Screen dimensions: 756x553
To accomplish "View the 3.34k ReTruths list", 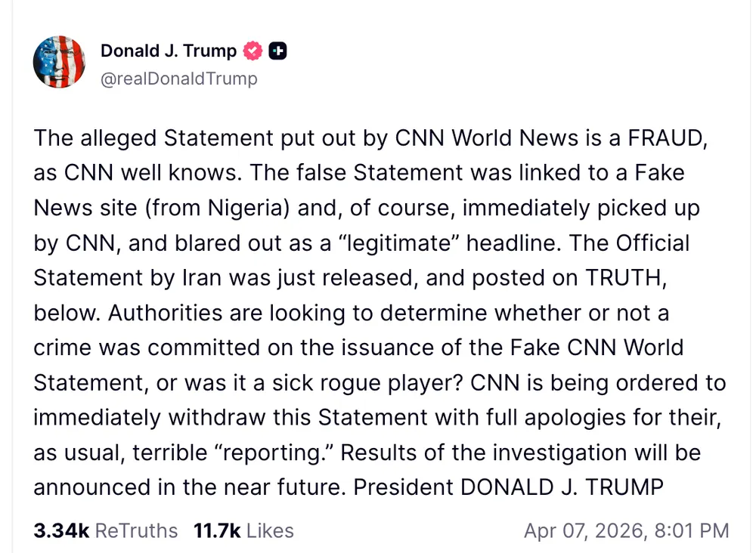I will pyautogui.click(x=105, y=531).
